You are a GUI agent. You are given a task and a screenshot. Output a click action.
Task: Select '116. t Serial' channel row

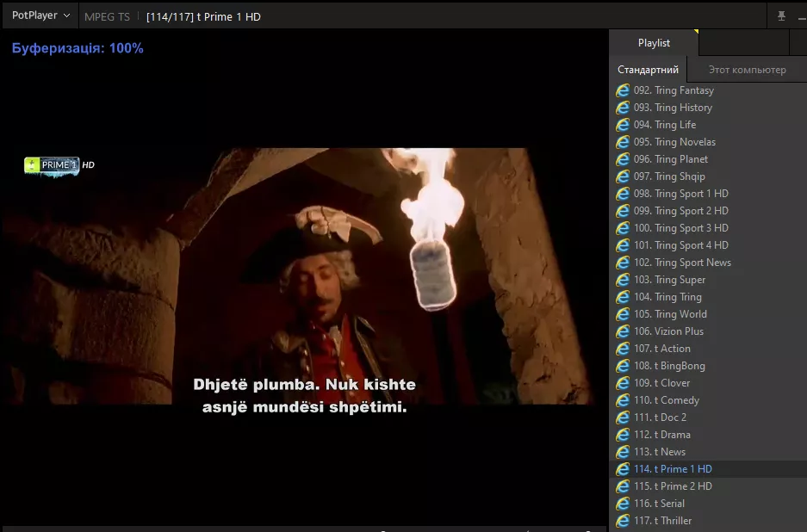coord(708,504)
